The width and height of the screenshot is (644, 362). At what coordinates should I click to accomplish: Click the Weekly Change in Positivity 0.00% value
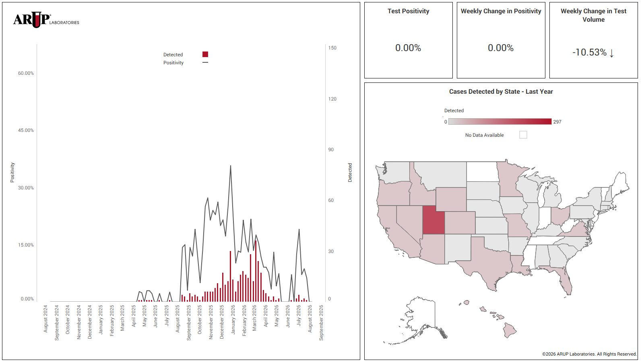click(x=501, y=48)
